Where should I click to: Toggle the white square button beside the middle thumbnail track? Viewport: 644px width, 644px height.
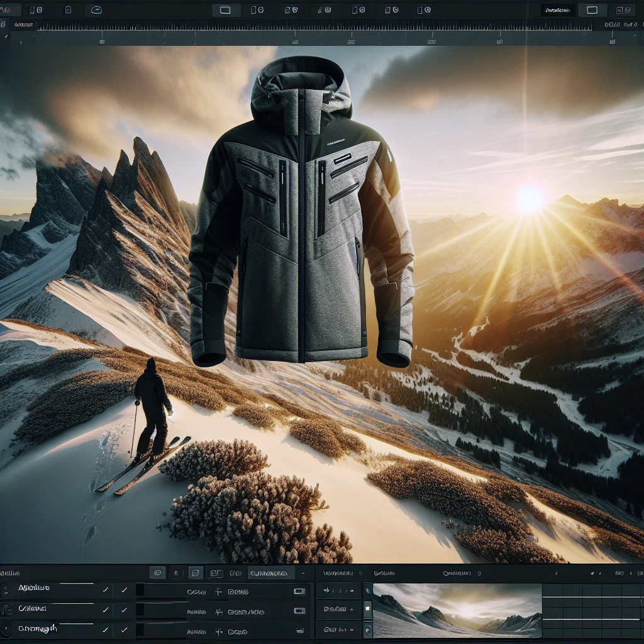click(x=367, y=609)
